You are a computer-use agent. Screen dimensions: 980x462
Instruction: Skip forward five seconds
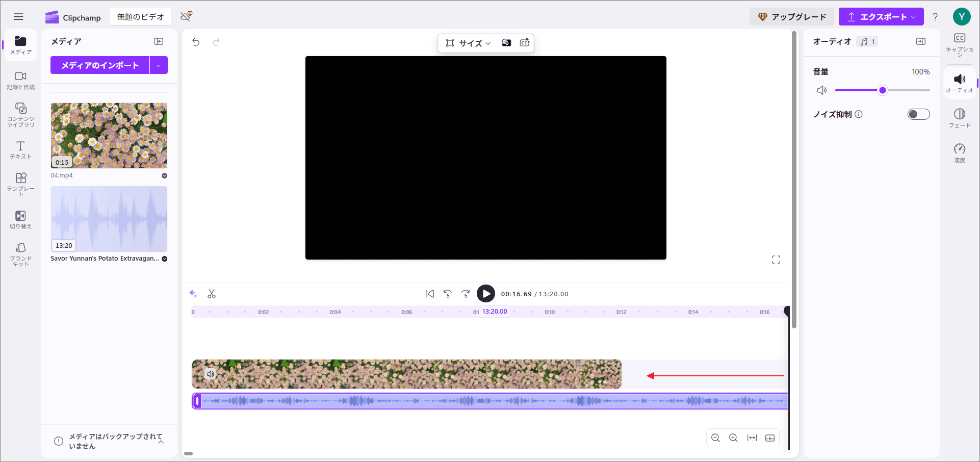(466, 294)
